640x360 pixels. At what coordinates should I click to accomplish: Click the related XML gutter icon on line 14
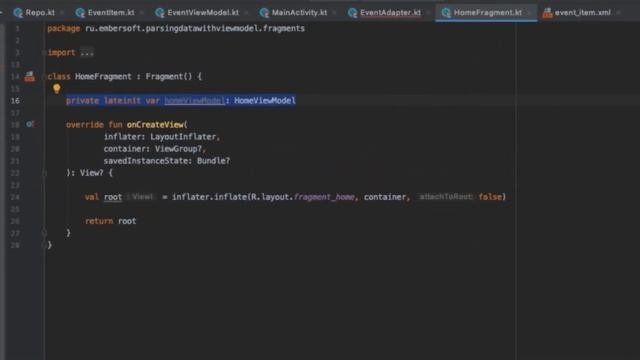(29, 76)
